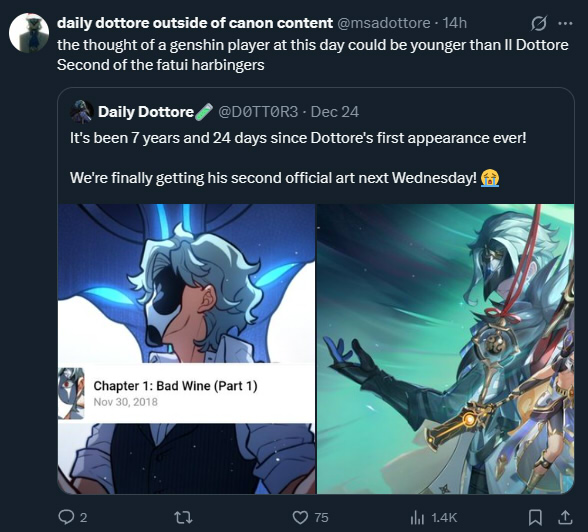
Task: Open the reply comments icon
Action: (x=67, y=517)
